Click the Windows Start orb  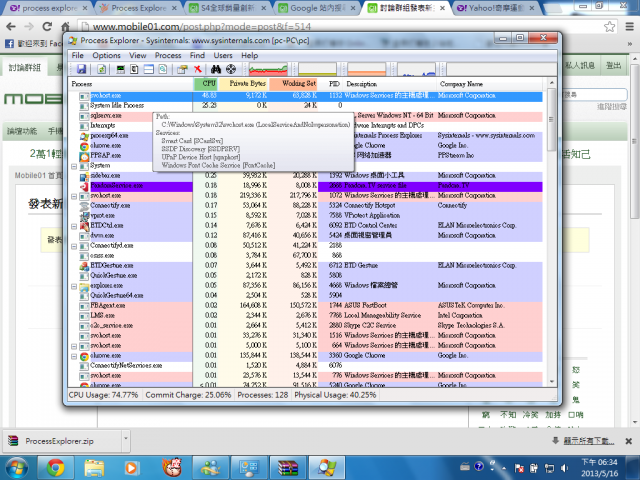tap(17, 468)
